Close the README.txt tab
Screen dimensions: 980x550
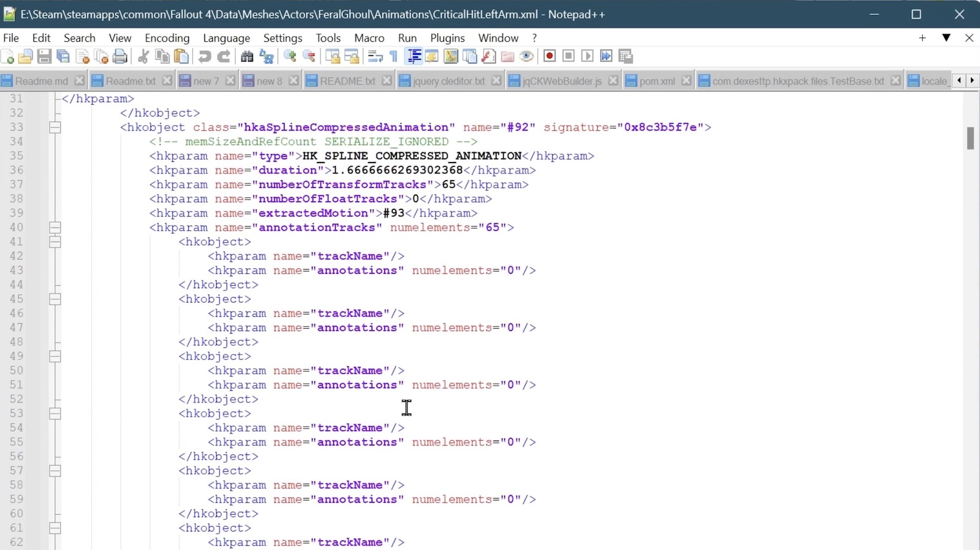(387, 80)
